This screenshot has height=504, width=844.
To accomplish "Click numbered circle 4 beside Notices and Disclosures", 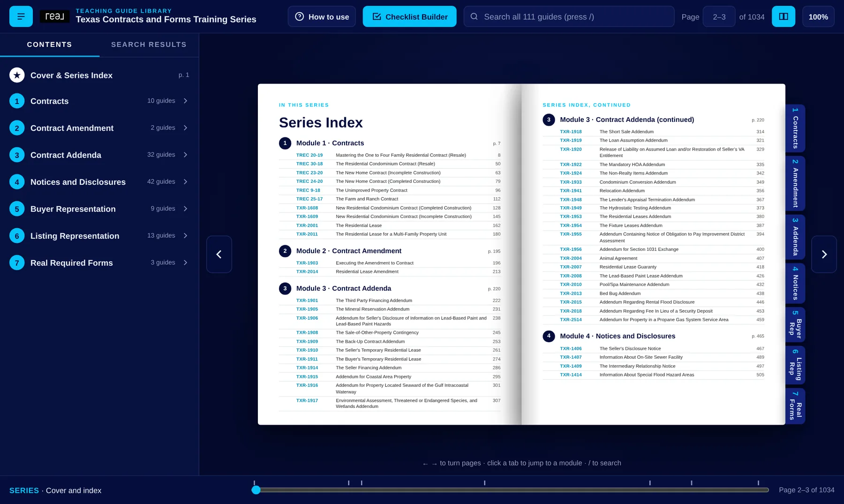I will pyautogui.click(x=17, y=182).
